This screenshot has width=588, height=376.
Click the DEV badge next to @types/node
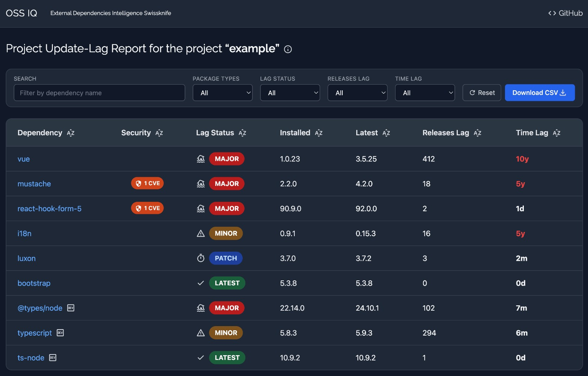click(70, 308)
